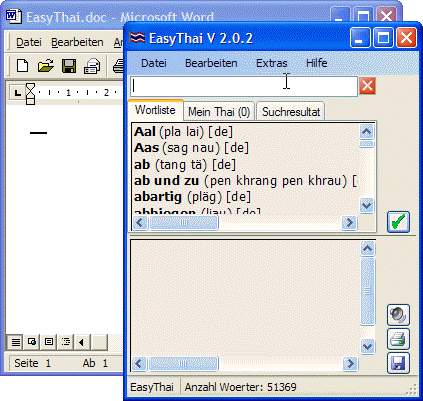Click Seite 1 in Word status bar
Image resolution: width=423 pixels, height=401 pixels.
(x=32, y=363)
